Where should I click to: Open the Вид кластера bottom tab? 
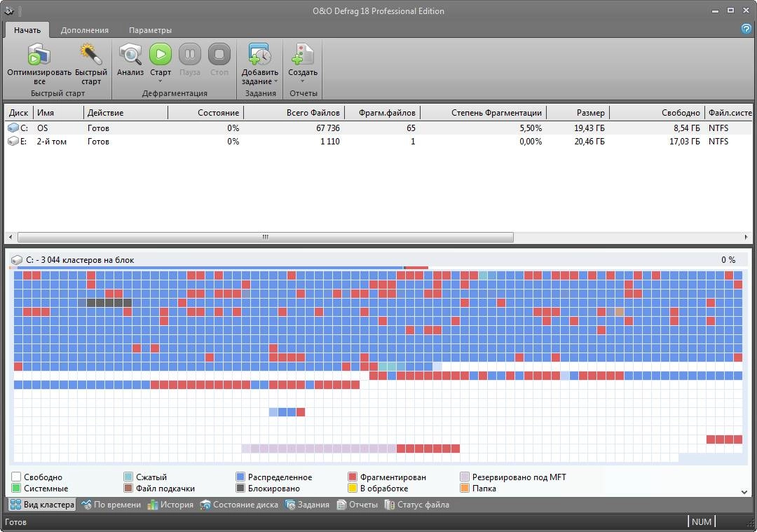[42, 505]
